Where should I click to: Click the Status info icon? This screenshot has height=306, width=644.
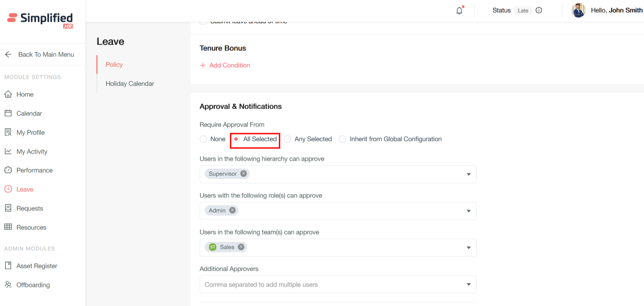click(539, 10)
